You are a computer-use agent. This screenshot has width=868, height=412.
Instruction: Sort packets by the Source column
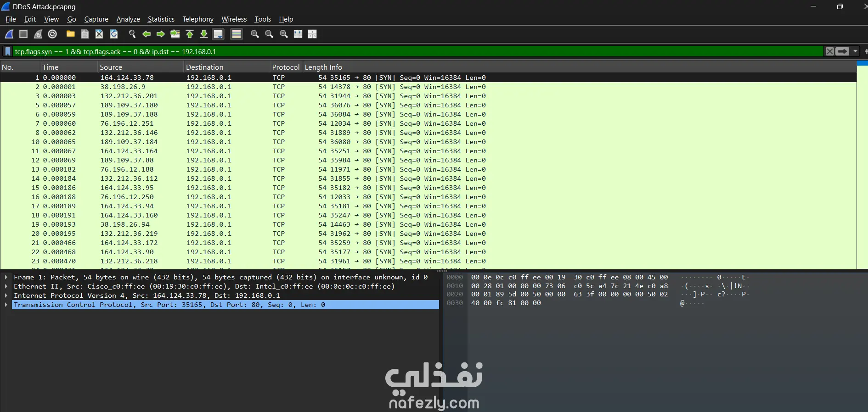coord(141,67)
